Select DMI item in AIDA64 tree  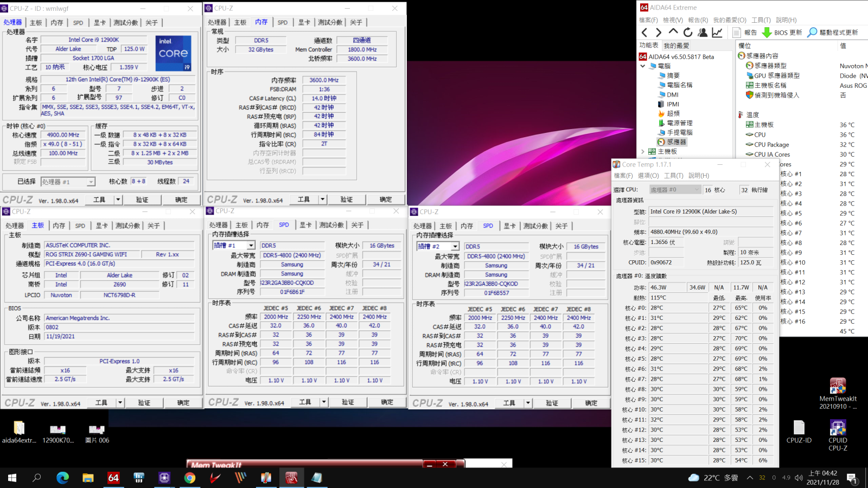(x=668, y=94)
